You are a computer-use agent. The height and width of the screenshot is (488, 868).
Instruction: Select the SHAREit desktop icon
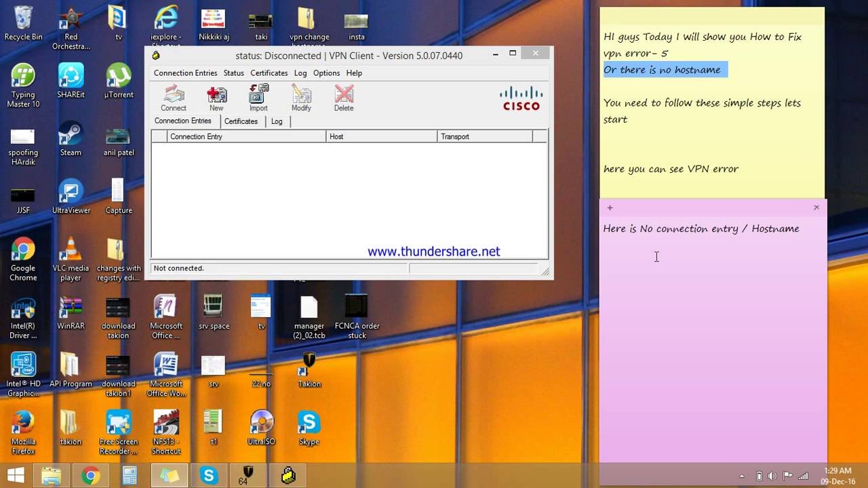(x=71, y=81)
